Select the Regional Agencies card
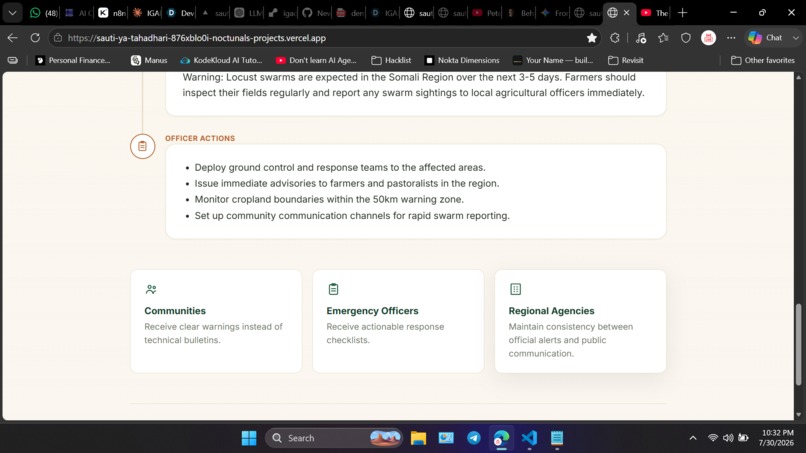The image size is (806, 453). (580, 321)
